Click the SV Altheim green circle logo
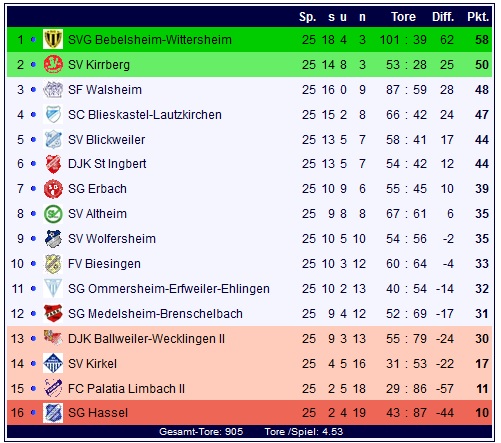The image size is (501, 443). [53, 214]
